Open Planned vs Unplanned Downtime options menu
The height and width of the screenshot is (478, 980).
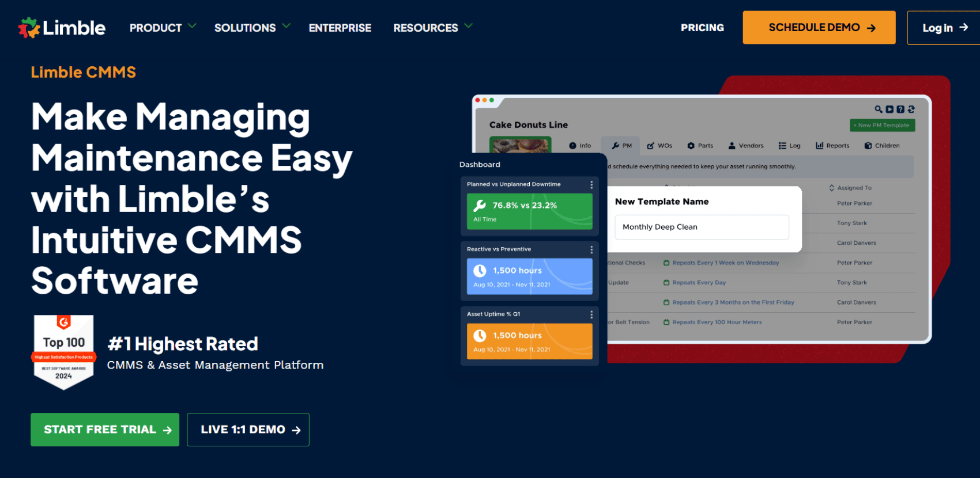coord(591,185)
